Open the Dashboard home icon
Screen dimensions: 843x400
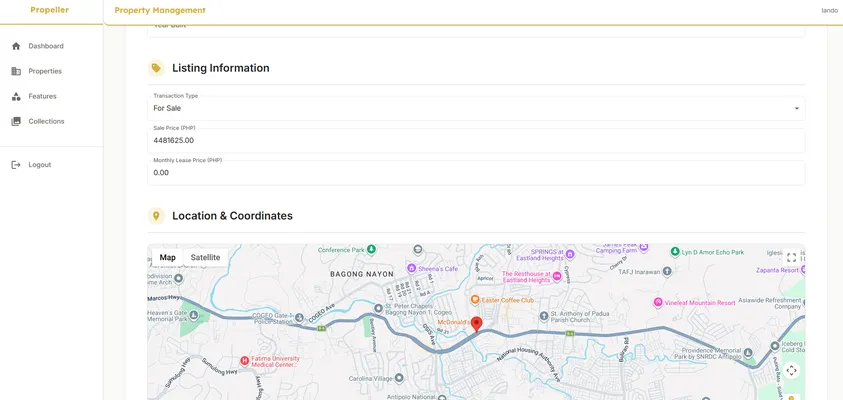pos(16,46)
